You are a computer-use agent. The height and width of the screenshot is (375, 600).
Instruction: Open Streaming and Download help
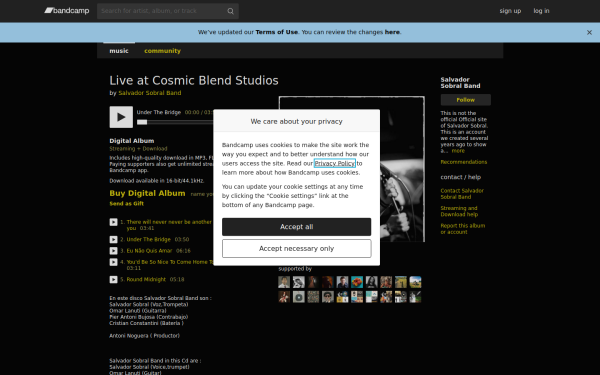[459, 211]
